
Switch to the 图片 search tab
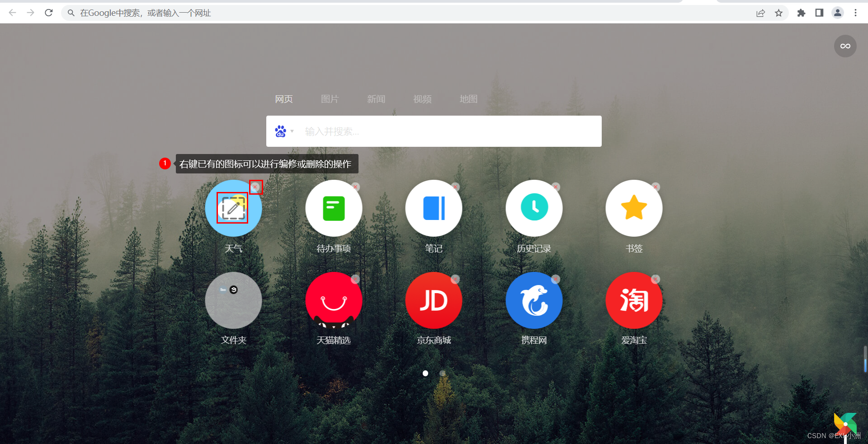pyautogui.click(x=330, y=99)
